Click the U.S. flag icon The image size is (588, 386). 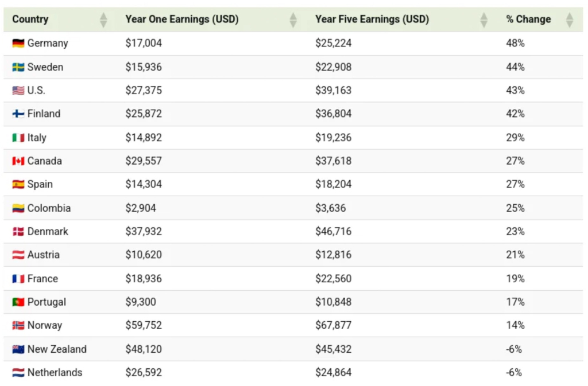(18, 91)
